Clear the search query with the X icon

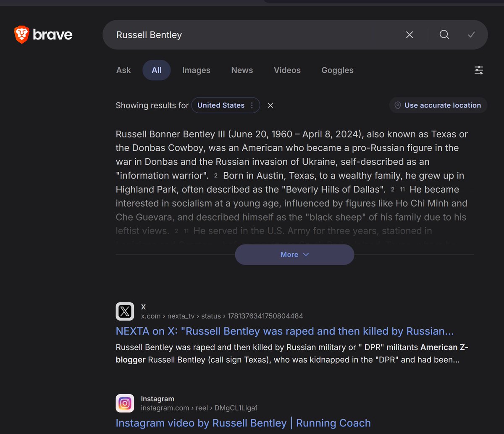click(x=409, y=35)
